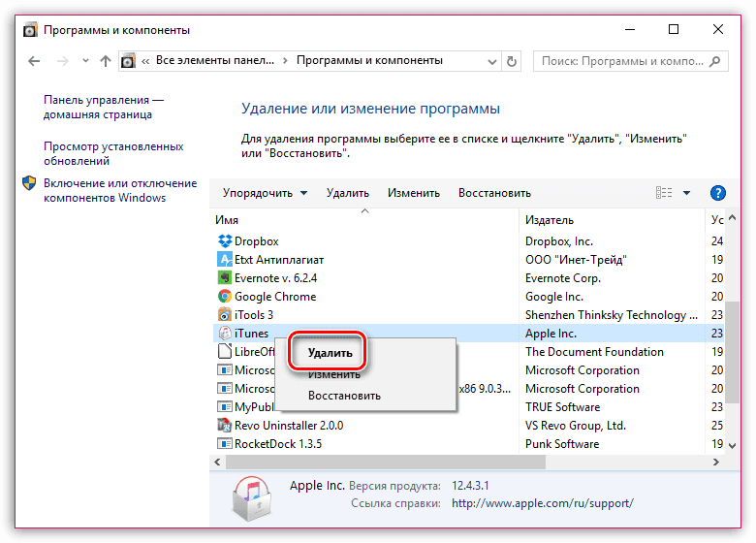Screen dimensions: 756x543
Task: Click the magnifier search icon
Action: click(715, 61)
